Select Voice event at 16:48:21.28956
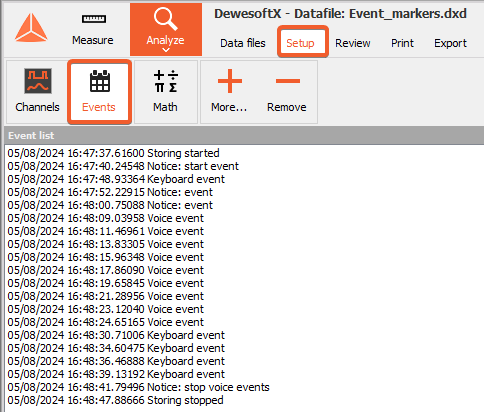This screenshot has height=412, width=484. [105, 296]
